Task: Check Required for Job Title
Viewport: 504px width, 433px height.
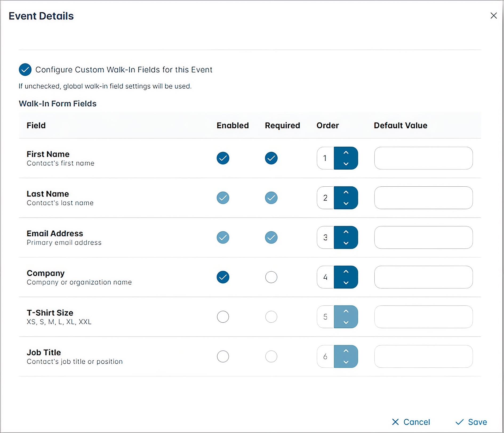Action: click(x=271, y=356)
